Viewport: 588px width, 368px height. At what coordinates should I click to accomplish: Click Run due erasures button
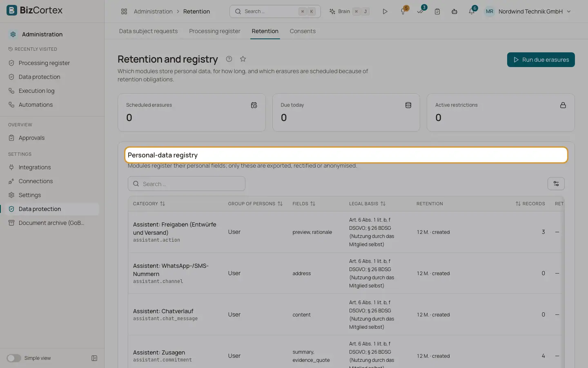point(541,60)
